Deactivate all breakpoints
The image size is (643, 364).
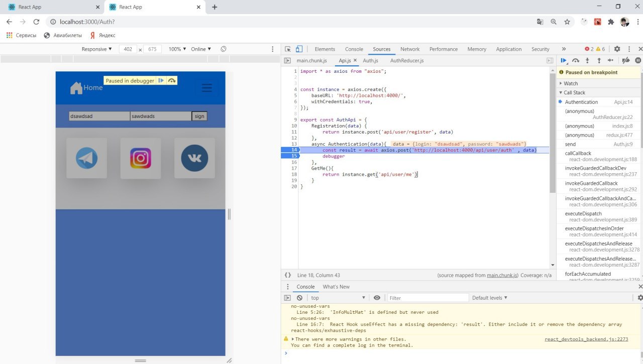[626, 61]
